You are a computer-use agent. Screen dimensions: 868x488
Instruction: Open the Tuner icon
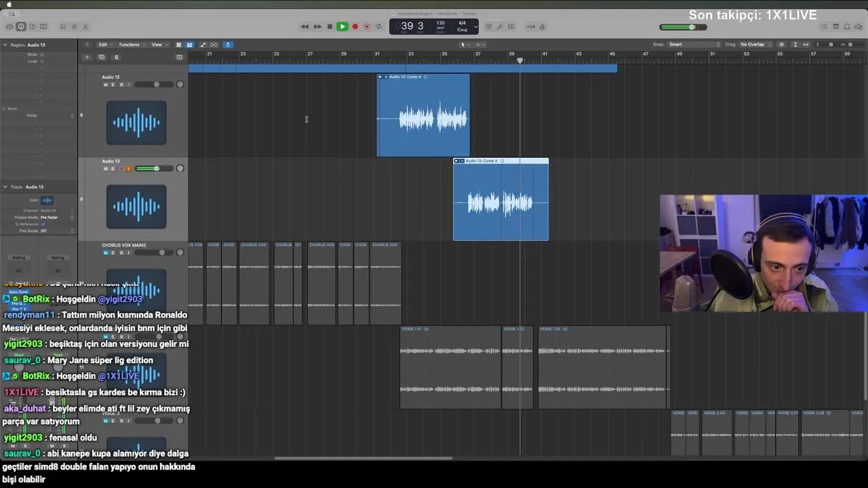pyautogui.click(x=500, y=26)
